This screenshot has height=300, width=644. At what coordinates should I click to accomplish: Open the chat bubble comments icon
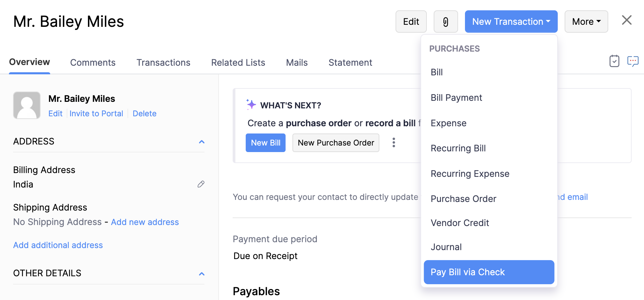click(x=633, y=61)
